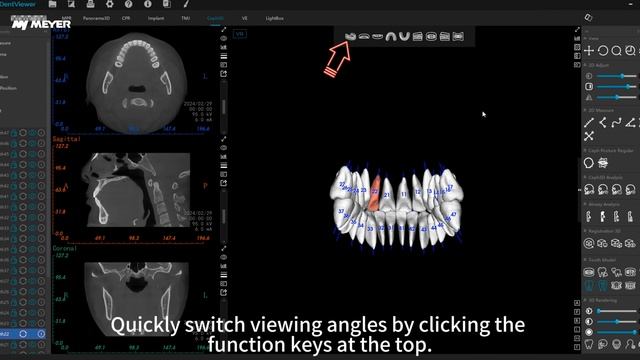This screenshot has height=360, width=640.
Task: Click the printer icon in the top toolbar
Action: 90,4
